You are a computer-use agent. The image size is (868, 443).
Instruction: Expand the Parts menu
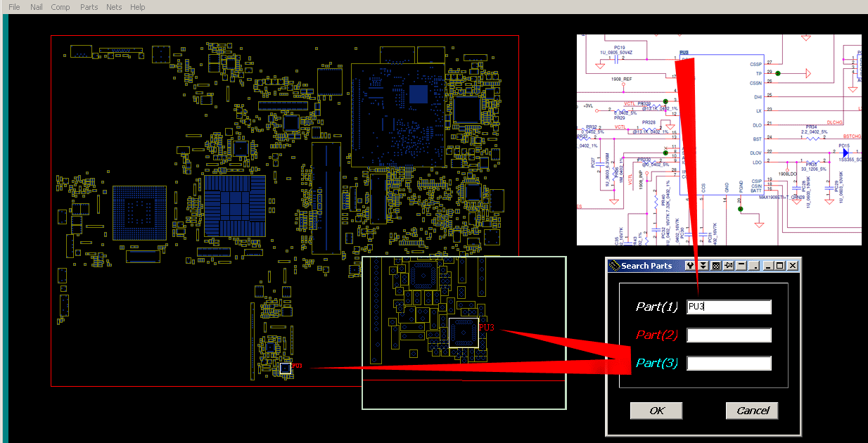[x=89, y=7]
